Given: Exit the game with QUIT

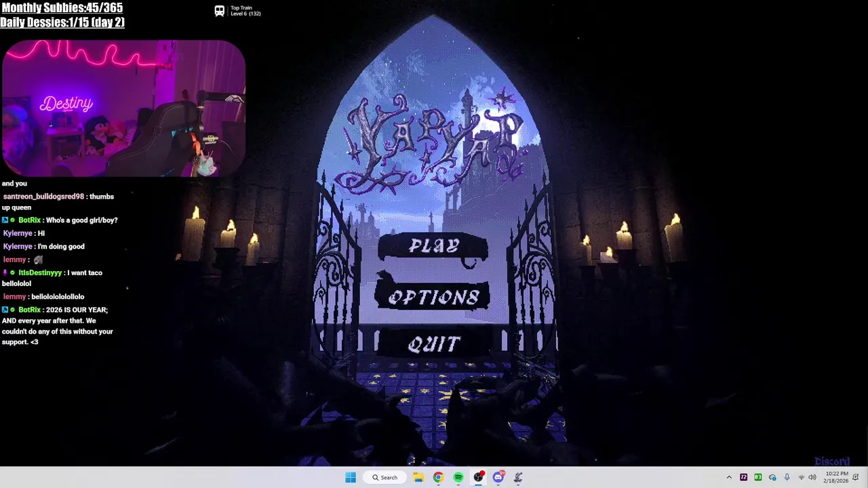Looking at the screenshot, I should point(434,344).
